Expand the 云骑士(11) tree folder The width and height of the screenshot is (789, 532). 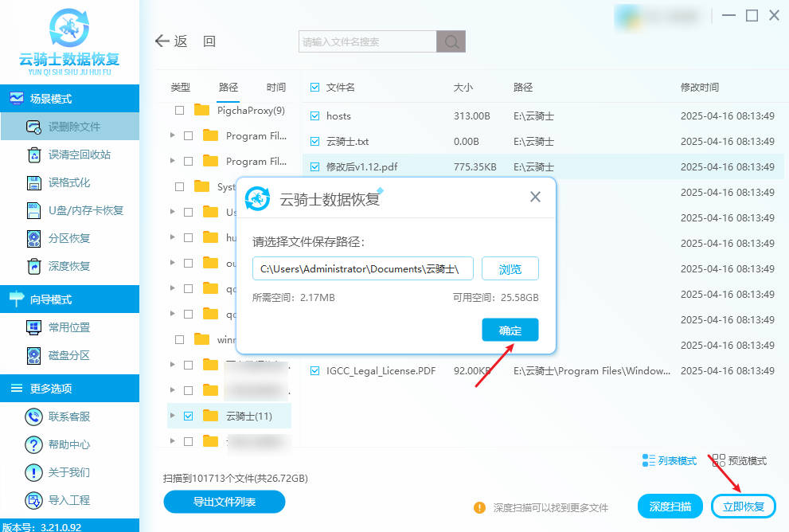point(173,416)
